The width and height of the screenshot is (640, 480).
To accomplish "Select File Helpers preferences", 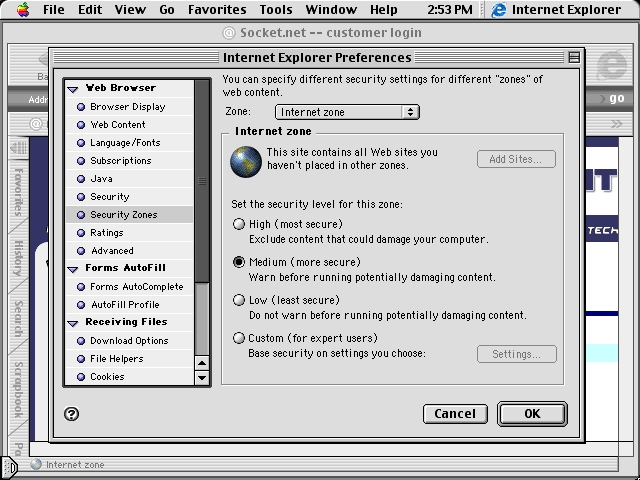I will tap(129, 359).
